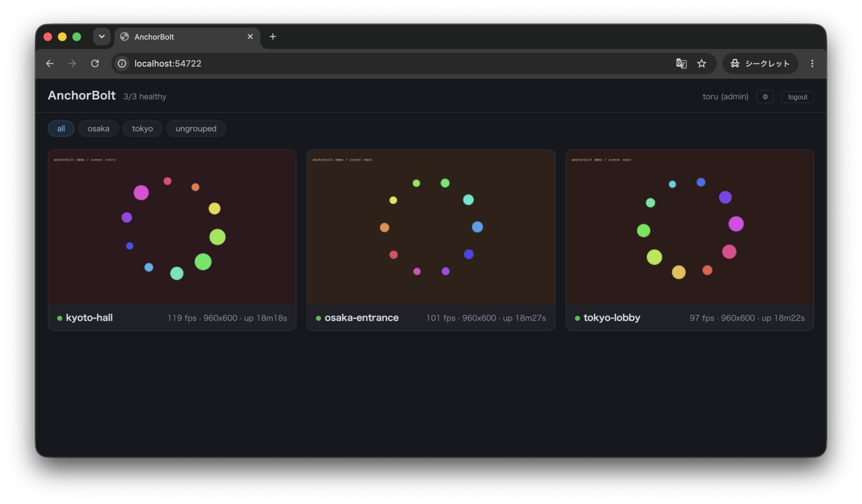Show ungrouped devices filter
The image size is (862, 504).
click(196, 129)
